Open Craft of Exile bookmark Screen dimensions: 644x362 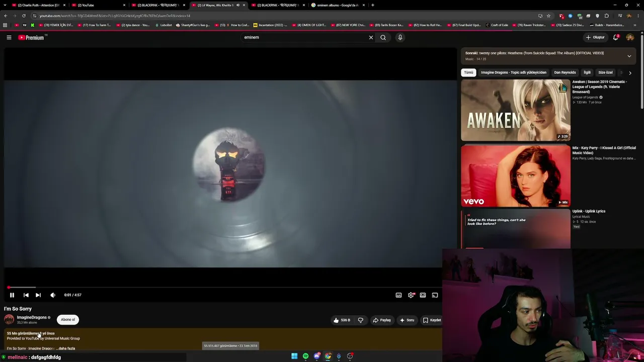pyautogui.click(x=497, y=25)
